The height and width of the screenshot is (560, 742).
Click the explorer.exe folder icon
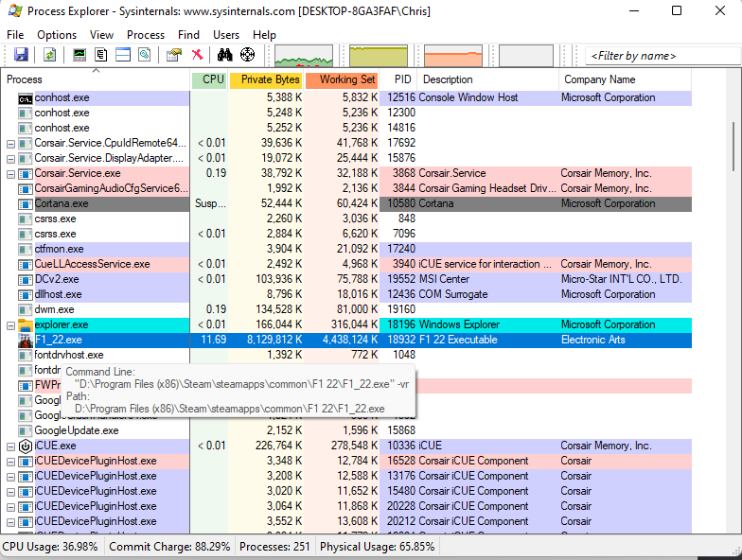point(25,325)
